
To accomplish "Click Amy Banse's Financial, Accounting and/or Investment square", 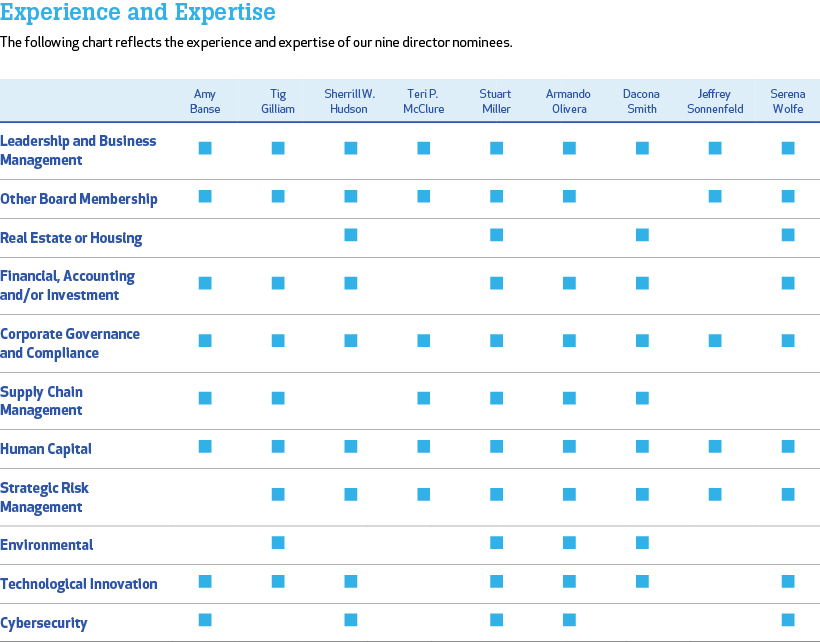I will tap(205, 283).
